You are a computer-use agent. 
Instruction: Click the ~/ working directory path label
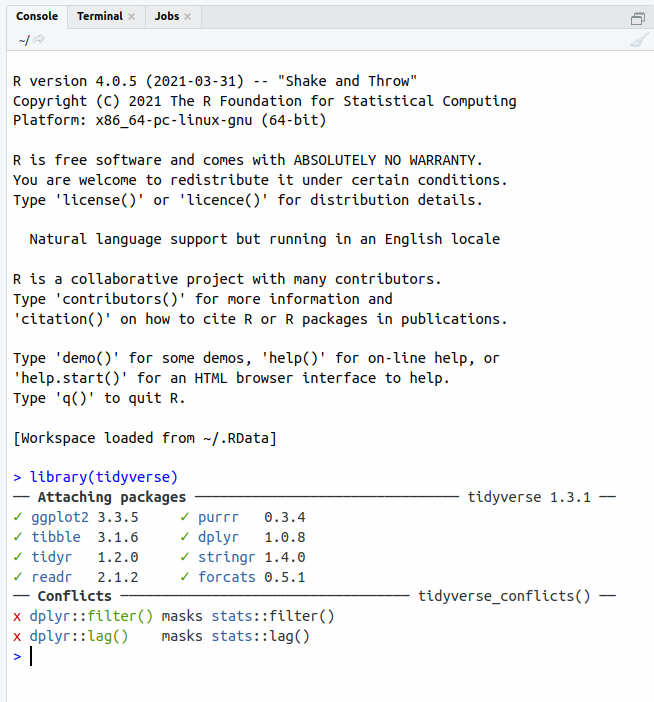[x=24, y=40]
